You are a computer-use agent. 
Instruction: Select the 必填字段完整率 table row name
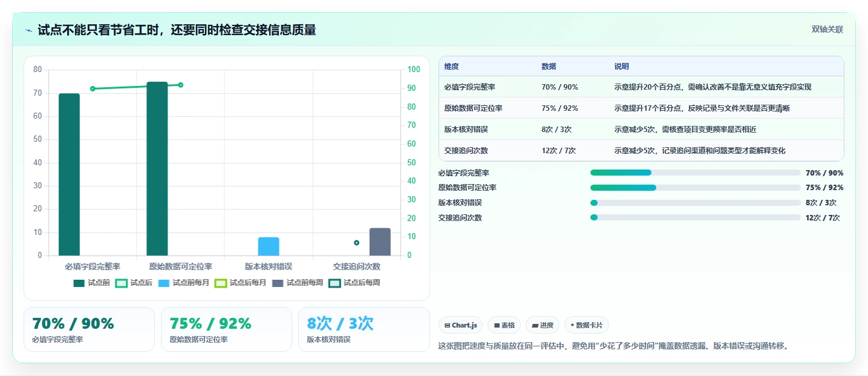coord(469,87)
